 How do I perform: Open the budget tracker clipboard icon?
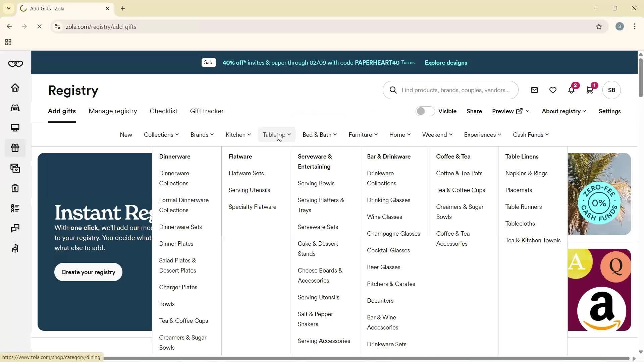point(15,188)
